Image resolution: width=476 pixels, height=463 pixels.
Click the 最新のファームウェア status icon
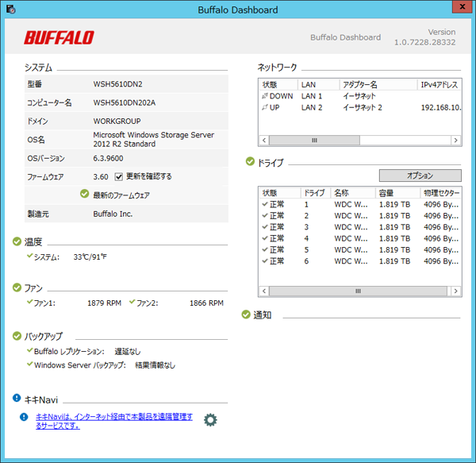pyautogui.click(x=84, y=194)
